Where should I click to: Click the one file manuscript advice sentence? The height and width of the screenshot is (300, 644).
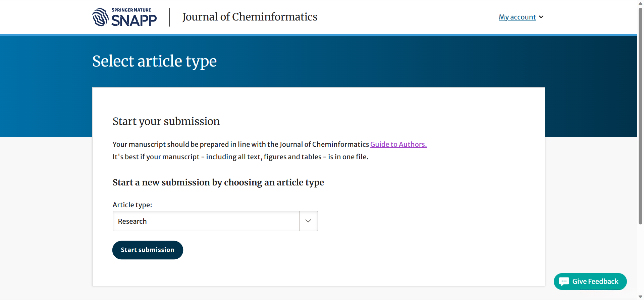coord(240,157)
